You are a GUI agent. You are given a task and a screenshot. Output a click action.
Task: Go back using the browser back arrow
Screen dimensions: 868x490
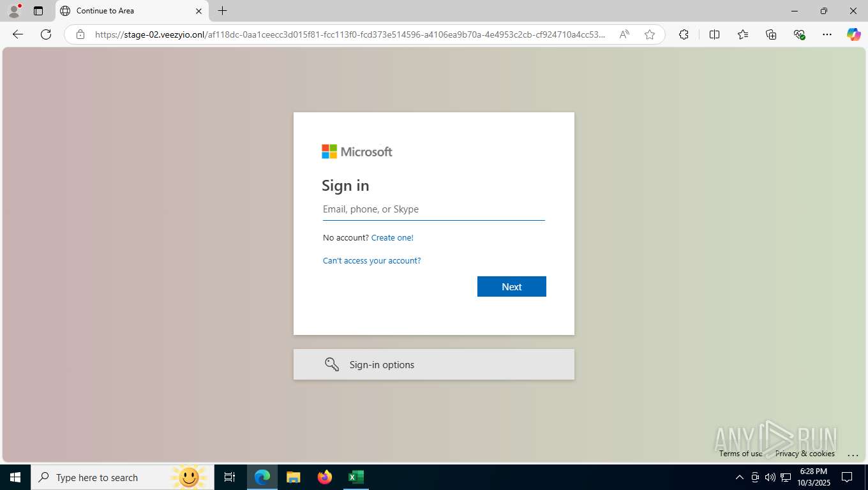(x=18, y=34)
